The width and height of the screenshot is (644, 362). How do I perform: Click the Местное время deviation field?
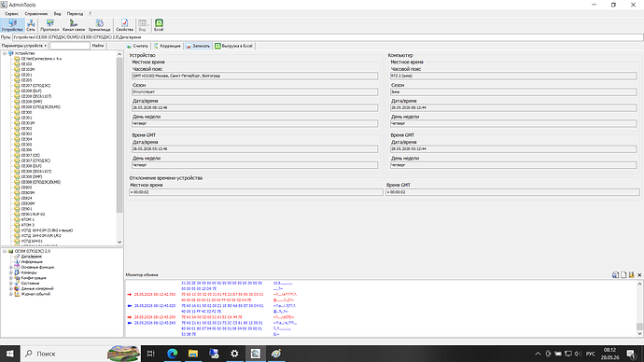(x=256, y=192)
